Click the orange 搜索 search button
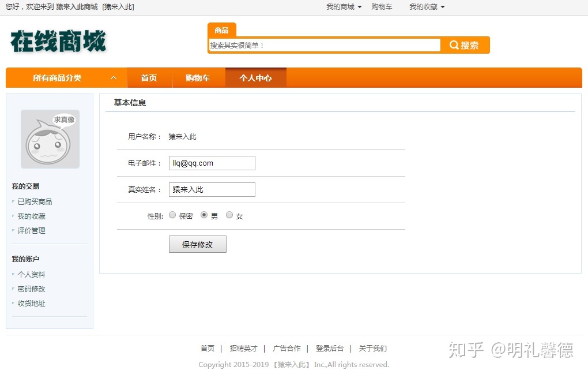Screen dimensions: 588x374 (x=465, y=45)
